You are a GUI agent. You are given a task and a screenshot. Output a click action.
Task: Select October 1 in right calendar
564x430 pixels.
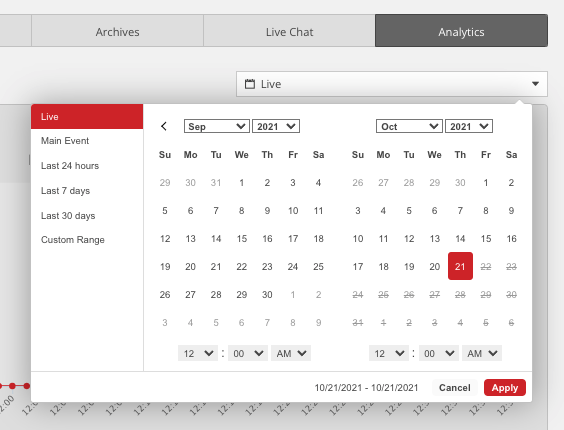tap(486, 182)
